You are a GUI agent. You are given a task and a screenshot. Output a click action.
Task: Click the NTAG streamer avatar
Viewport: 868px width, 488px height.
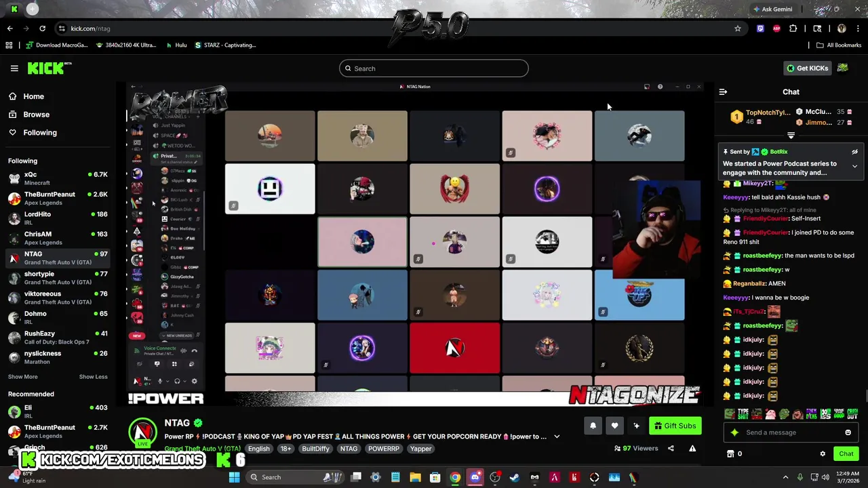[143, 432]
